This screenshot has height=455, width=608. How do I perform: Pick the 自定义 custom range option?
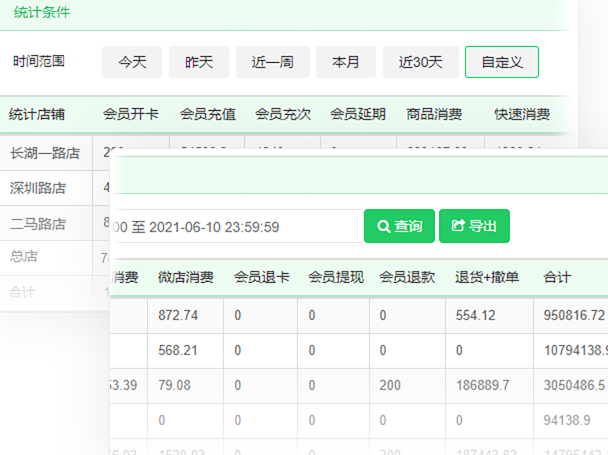click(502, 62)
